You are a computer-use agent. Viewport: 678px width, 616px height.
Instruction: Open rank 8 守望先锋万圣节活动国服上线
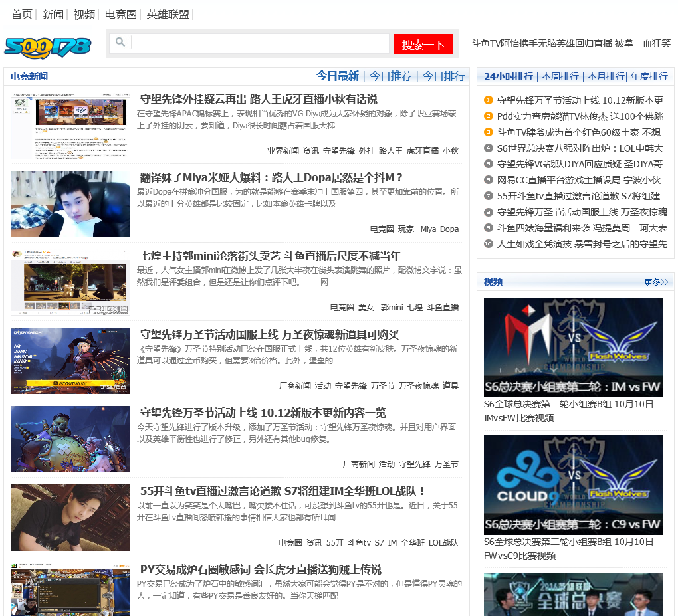(582, 212)
